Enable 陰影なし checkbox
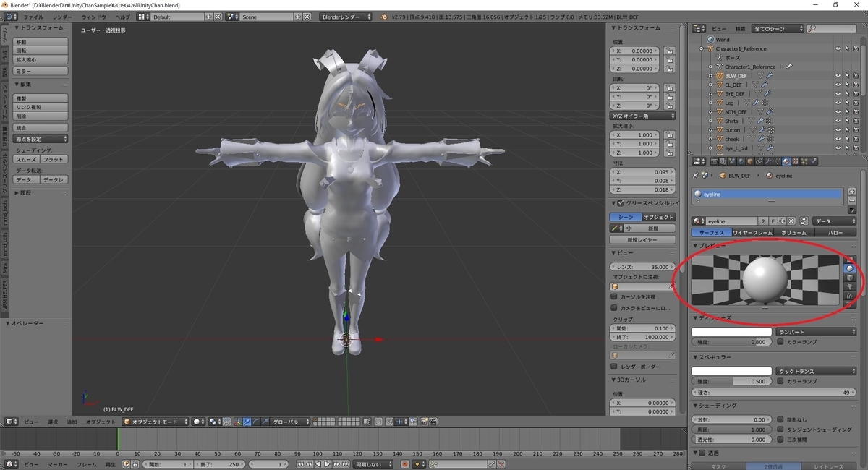 coord(780,419)
